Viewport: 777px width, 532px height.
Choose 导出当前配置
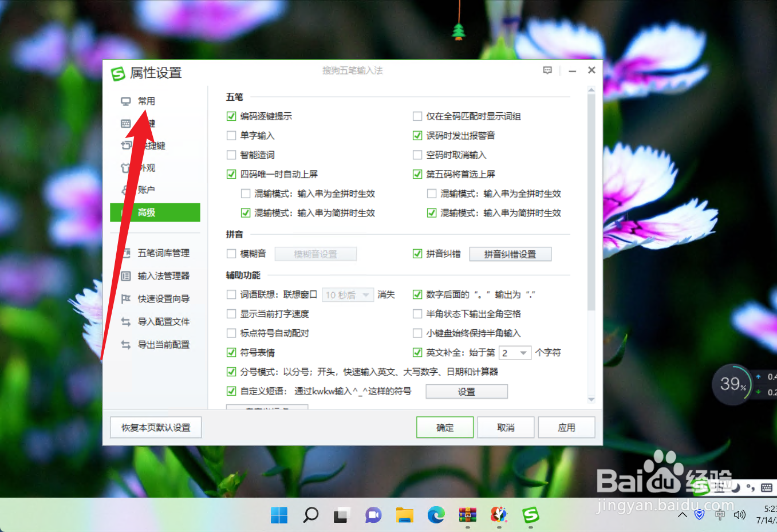click(x=163, y=344)
